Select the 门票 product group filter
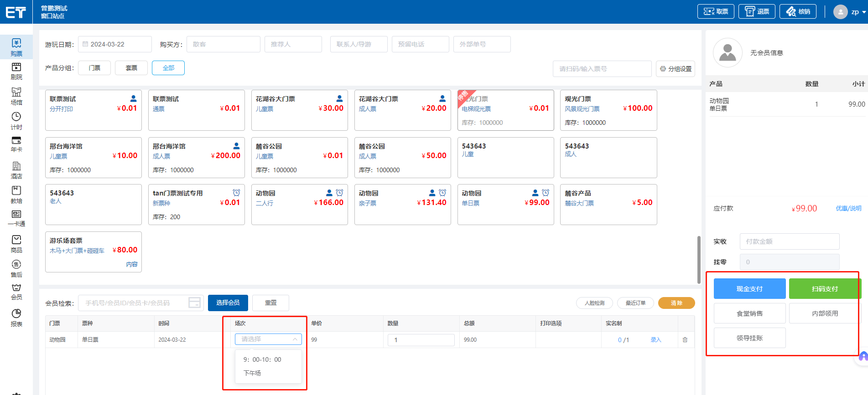 point(94,68)
